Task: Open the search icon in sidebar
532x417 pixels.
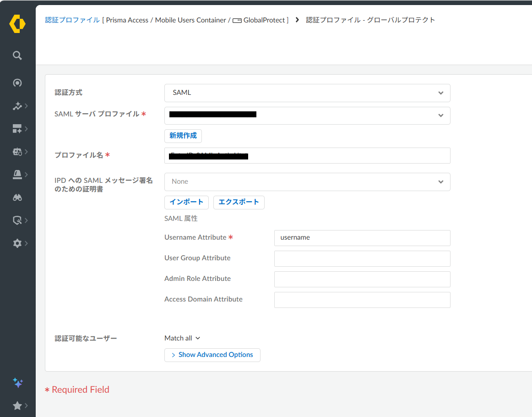Action: [17, 55]
